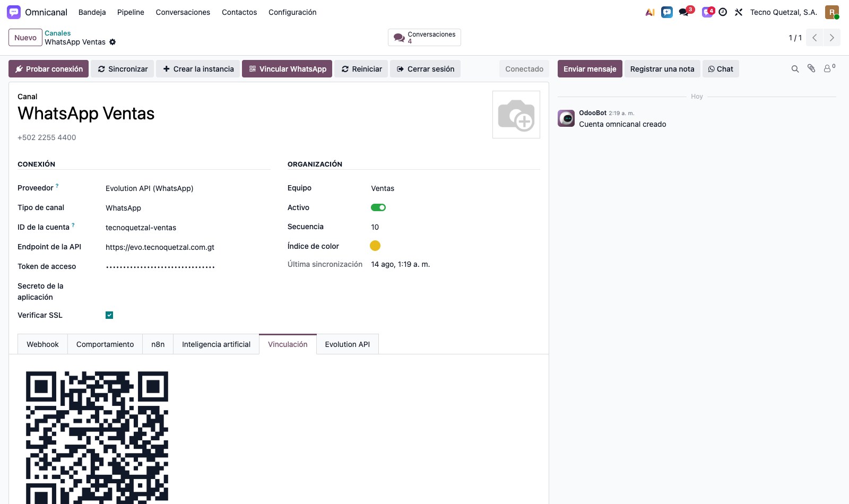Open the gear actions menu beside WhatsApp Ventas
Viewport: 849px width, 504px height.
click(112, 42)
